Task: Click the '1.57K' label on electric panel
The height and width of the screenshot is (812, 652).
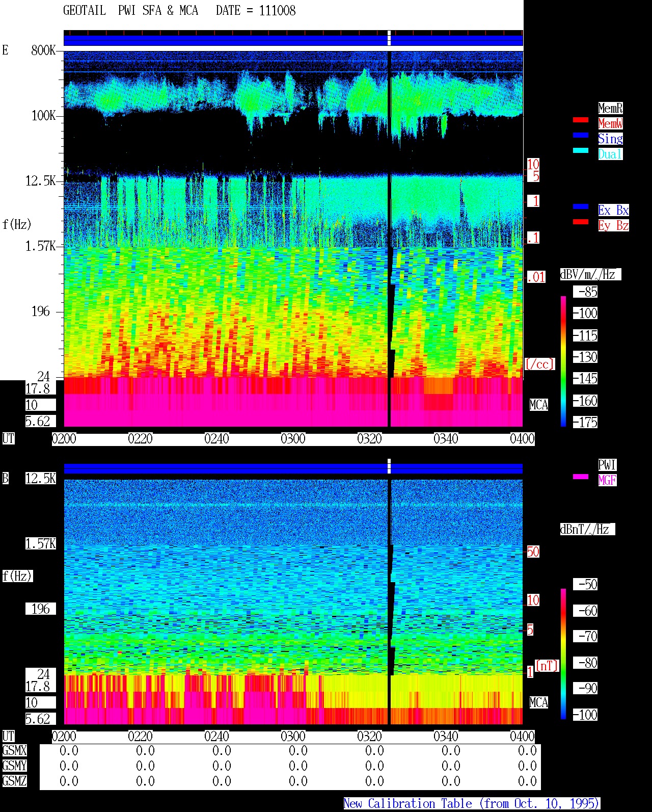Action: pyautogui.click(x=41, y=246)
